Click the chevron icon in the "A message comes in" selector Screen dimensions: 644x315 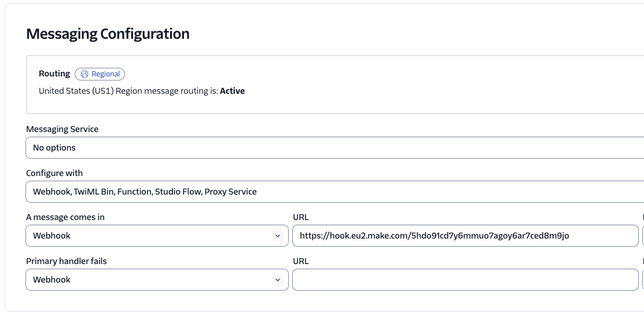(x=278, y=236)
